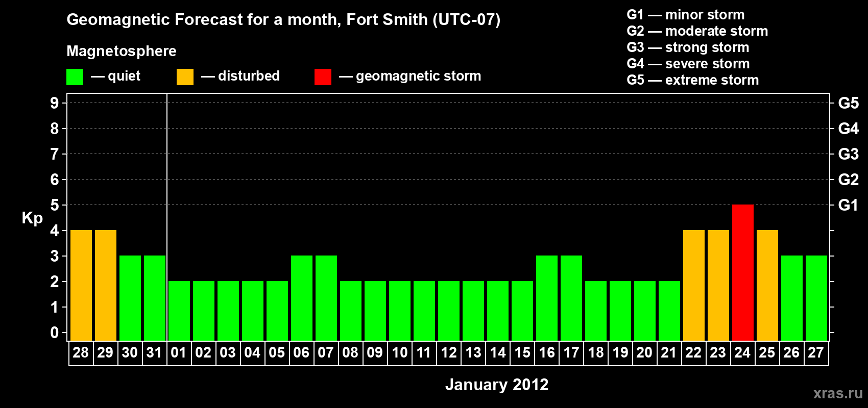
Task: Click the 'G5 — extreme storm' legend text
Action: (x=693, y=80)
